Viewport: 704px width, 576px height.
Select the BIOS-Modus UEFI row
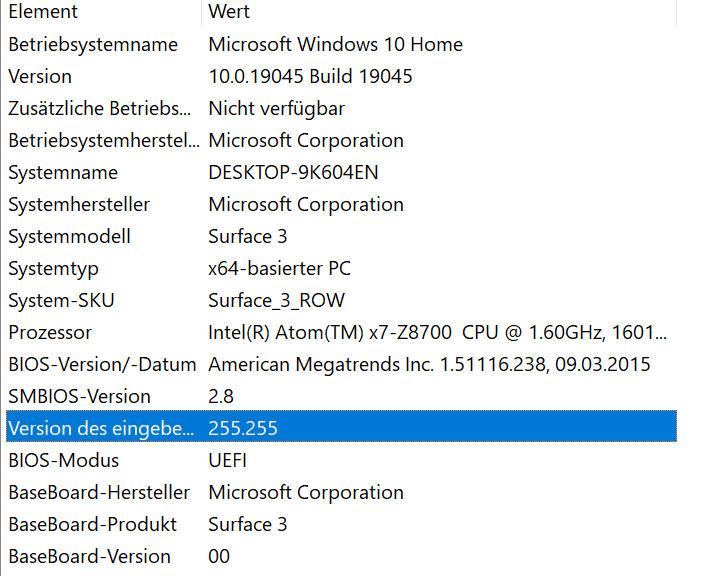(x=63, y=460)
